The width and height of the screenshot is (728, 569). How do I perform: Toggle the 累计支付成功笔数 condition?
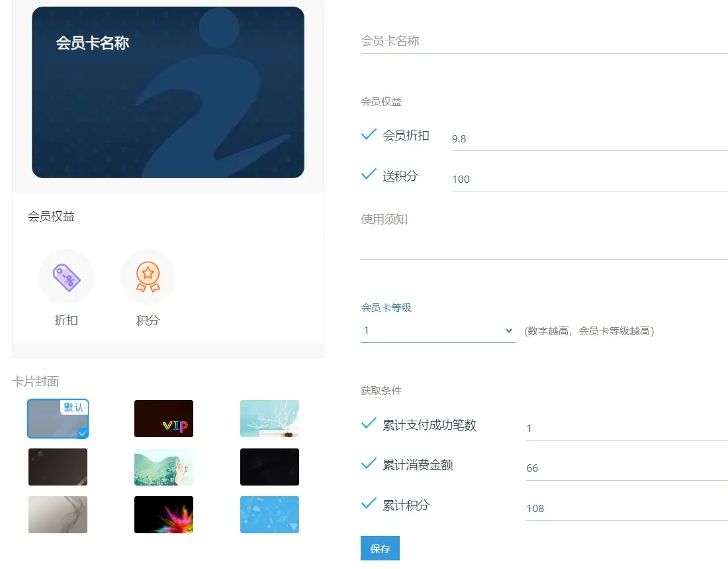click(x=369, y=425)
